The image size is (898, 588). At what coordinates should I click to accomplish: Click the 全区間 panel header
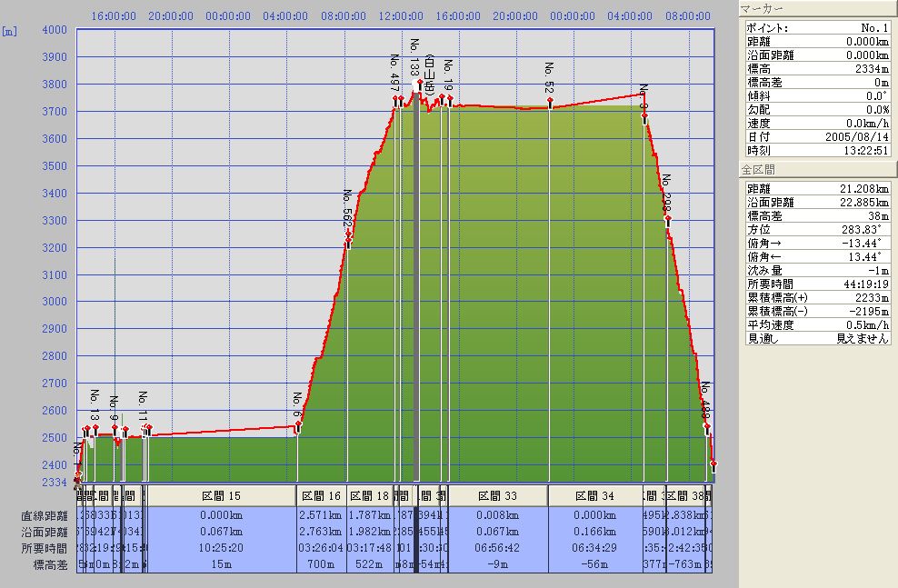818,170
